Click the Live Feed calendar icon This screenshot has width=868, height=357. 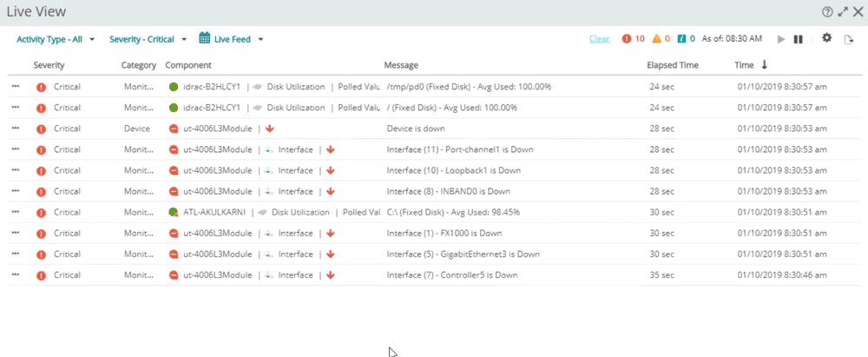[x=204, y=38]
